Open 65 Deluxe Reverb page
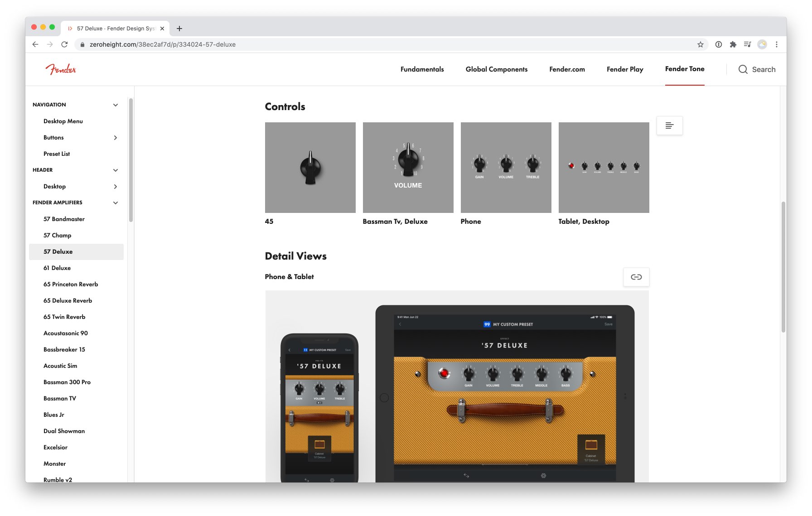This screenshot has height=516, width=812. click(x=68, y=300)
